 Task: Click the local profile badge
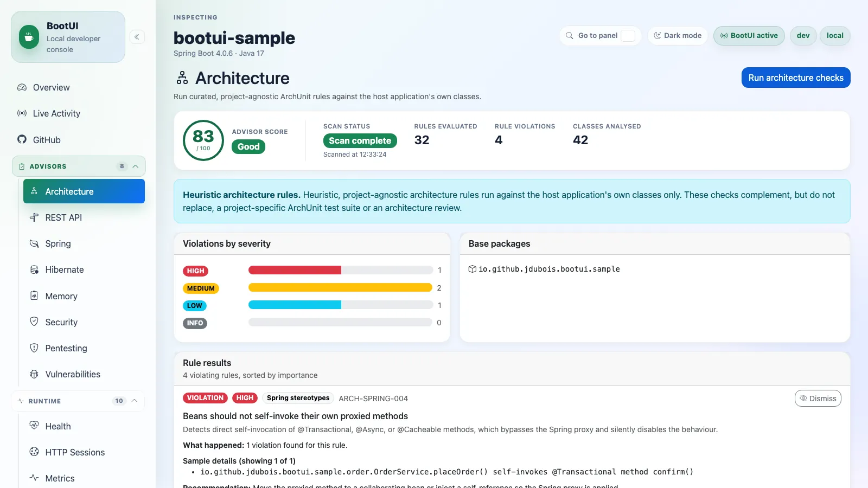(835, 36)
